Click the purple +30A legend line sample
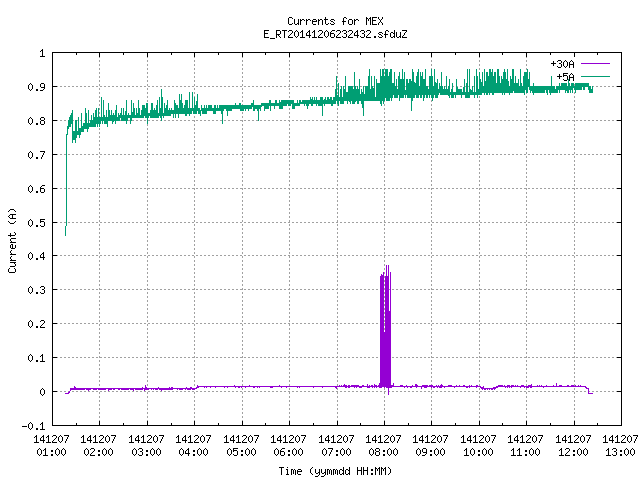Screen dimensions: 640x480 (x=595, y=64)
